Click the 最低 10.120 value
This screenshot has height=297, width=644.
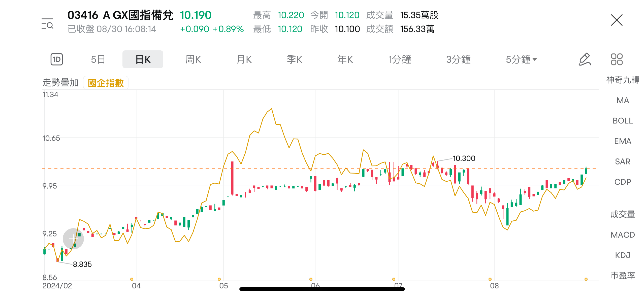pos(290,29)
